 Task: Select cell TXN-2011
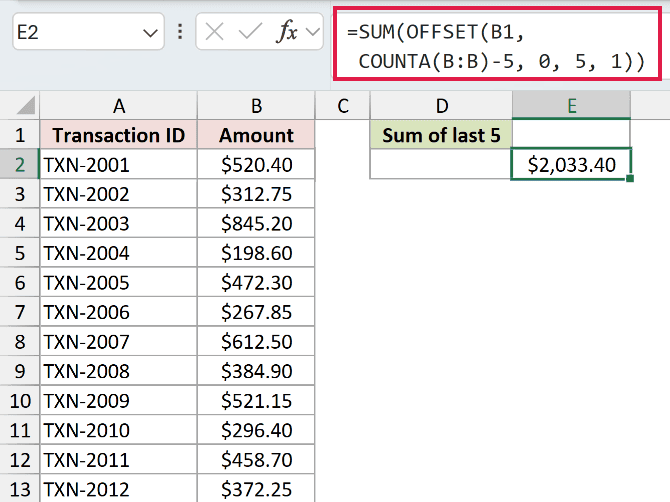click(x=118, y=459)
